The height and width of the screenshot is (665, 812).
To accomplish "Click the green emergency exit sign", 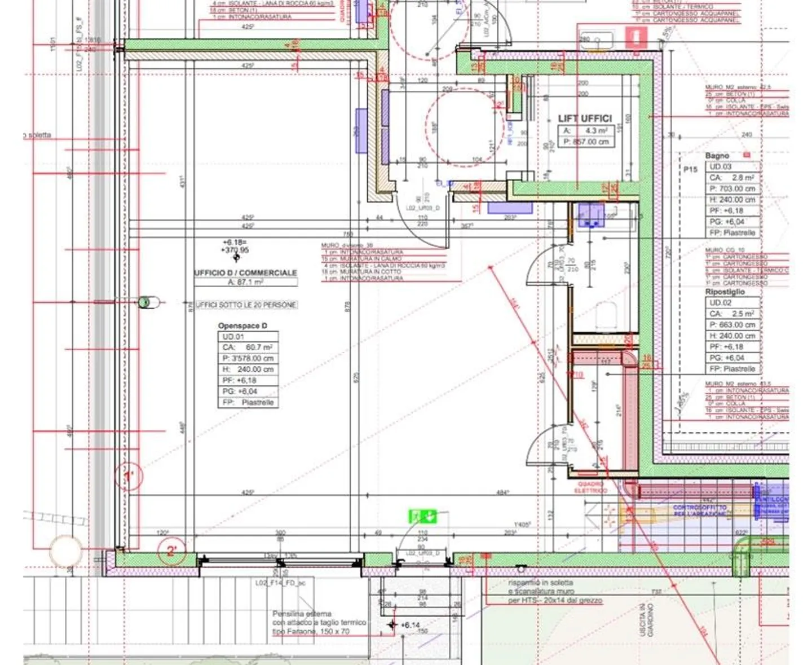I will 422,516.
